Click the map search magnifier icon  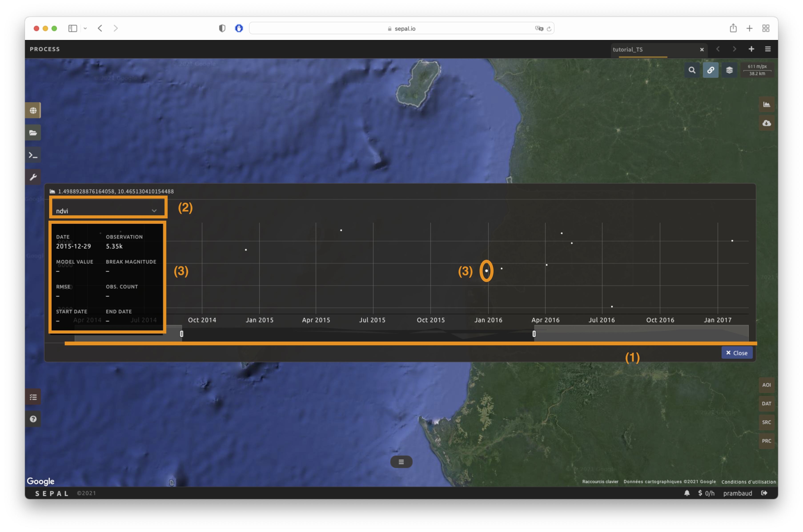tap(692, 70)
